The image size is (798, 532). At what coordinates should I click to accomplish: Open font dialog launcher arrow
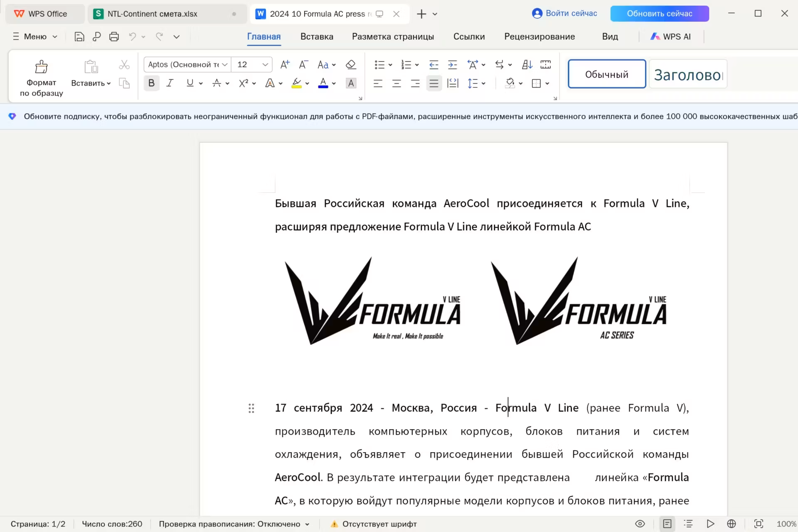[360, 99]
